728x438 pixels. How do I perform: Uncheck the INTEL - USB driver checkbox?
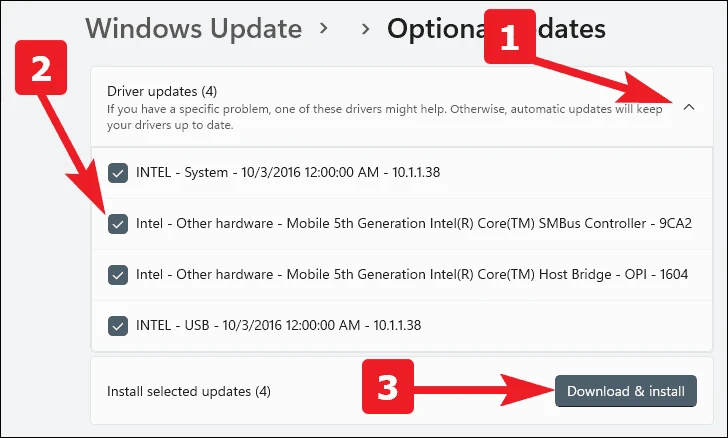click(118, 326)
